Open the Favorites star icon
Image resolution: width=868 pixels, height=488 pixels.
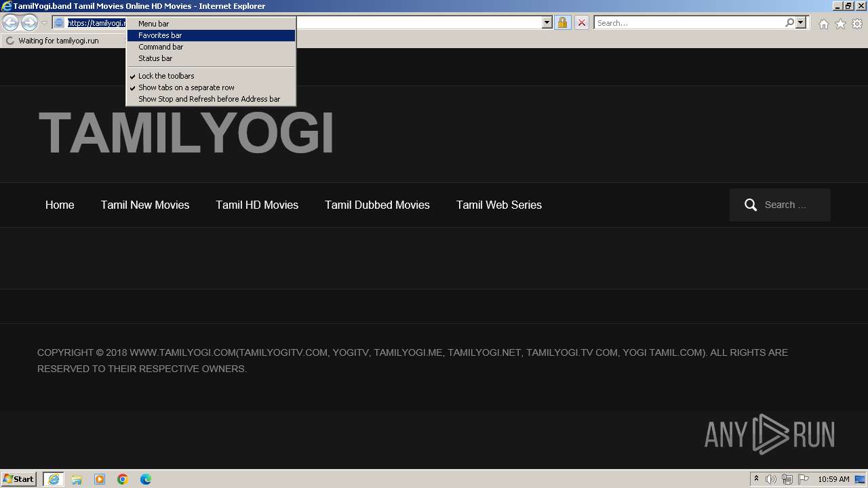(840, 24)
